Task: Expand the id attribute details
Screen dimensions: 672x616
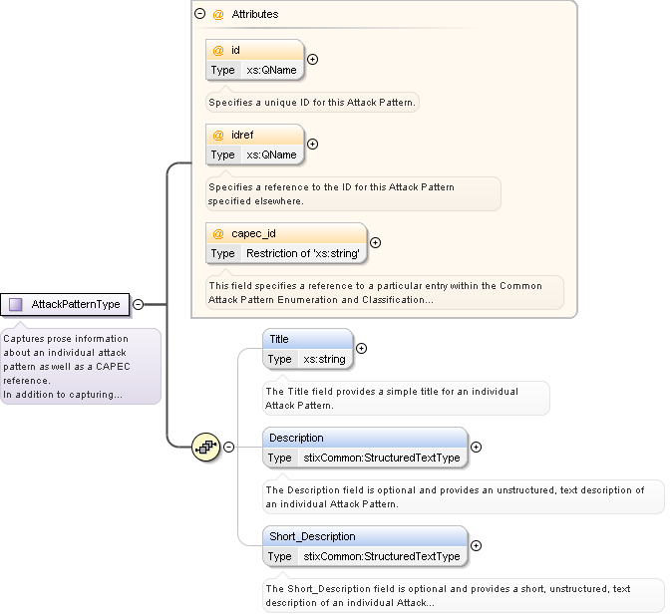Action: (x=313, y=60)
